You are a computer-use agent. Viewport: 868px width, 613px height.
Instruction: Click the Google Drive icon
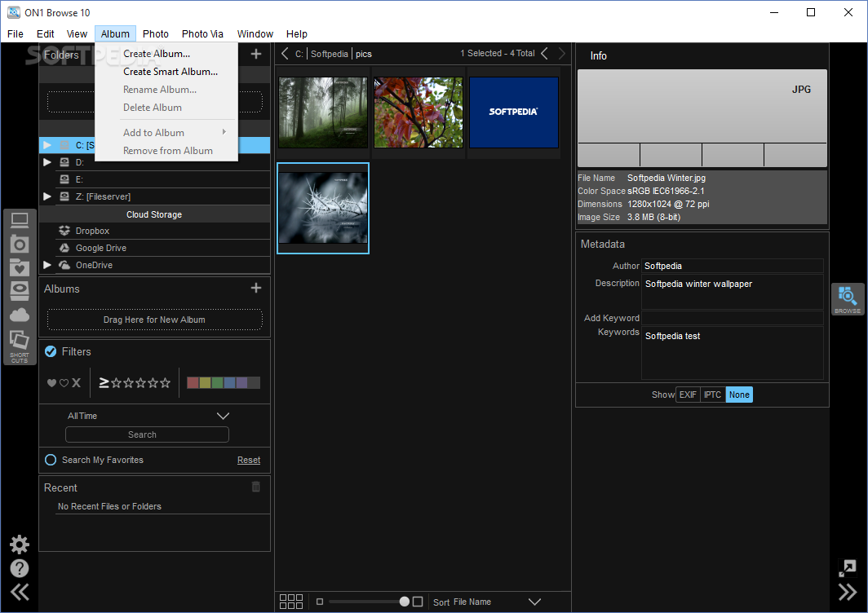64,248
